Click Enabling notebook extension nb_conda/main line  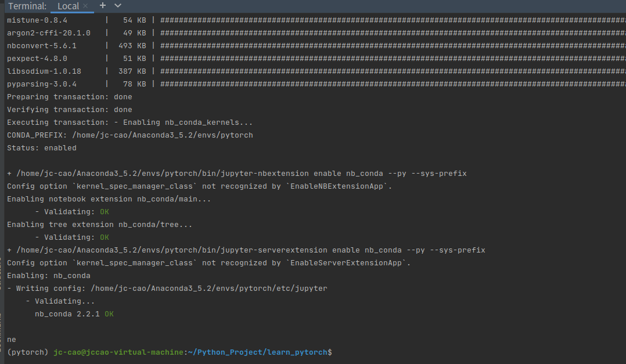click(x=109, y=199)
